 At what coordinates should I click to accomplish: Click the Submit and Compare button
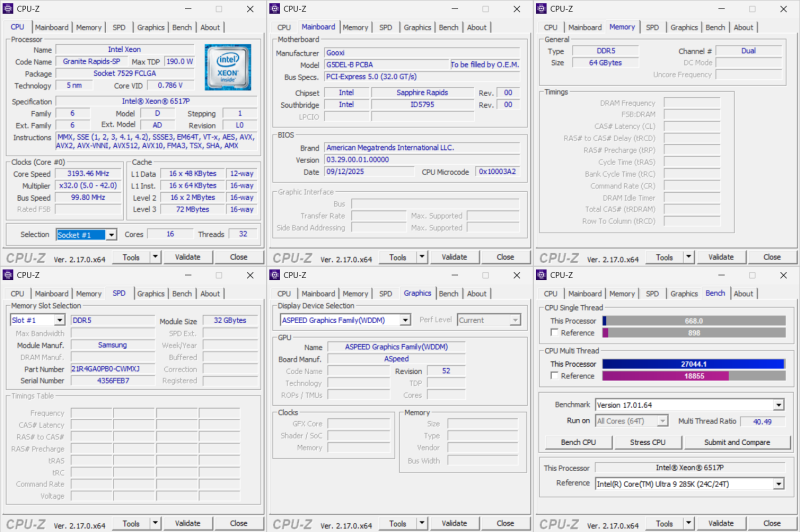(x=736, y=442)
